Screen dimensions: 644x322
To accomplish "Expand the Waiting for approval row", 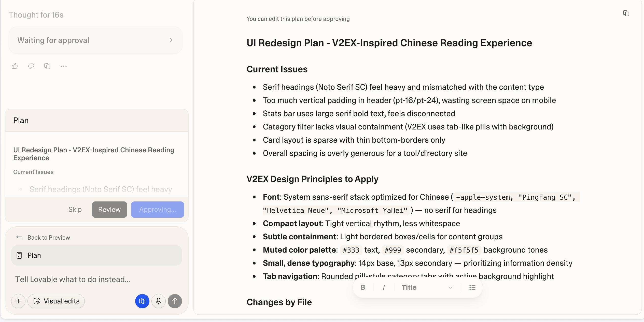I will 95,40.
